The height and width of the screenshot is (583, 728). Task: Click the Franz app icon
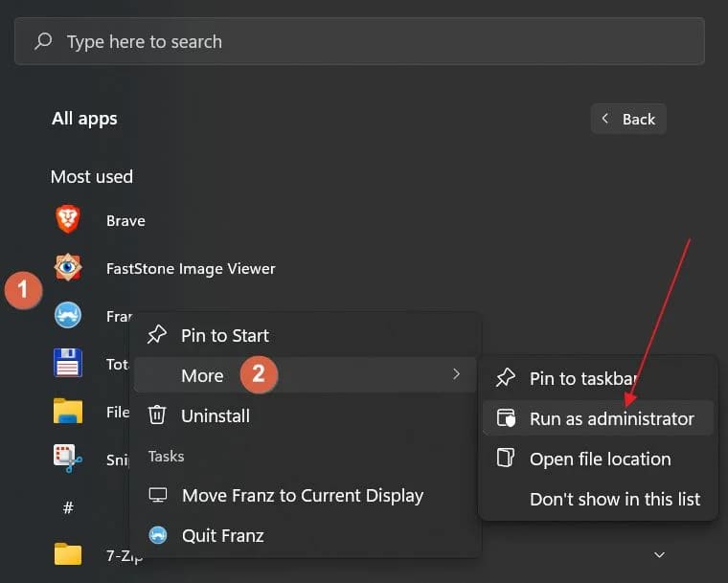point(68,315)
